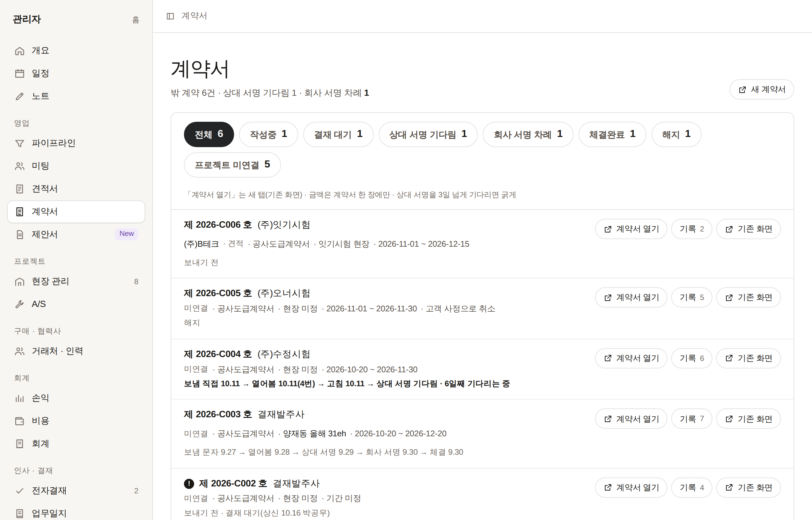Show 해지 contracts

(676, 134)
